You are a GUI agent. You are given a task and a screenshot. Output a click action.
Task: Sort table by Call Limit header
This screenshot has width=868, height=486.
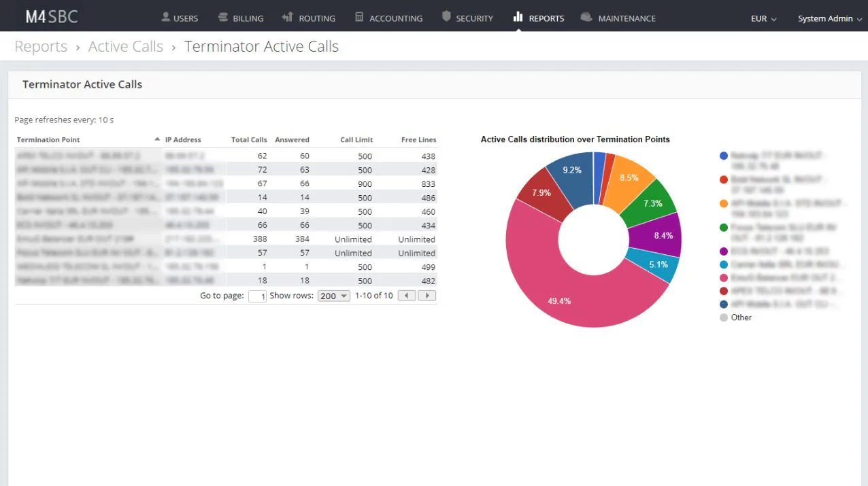(356, 140)
